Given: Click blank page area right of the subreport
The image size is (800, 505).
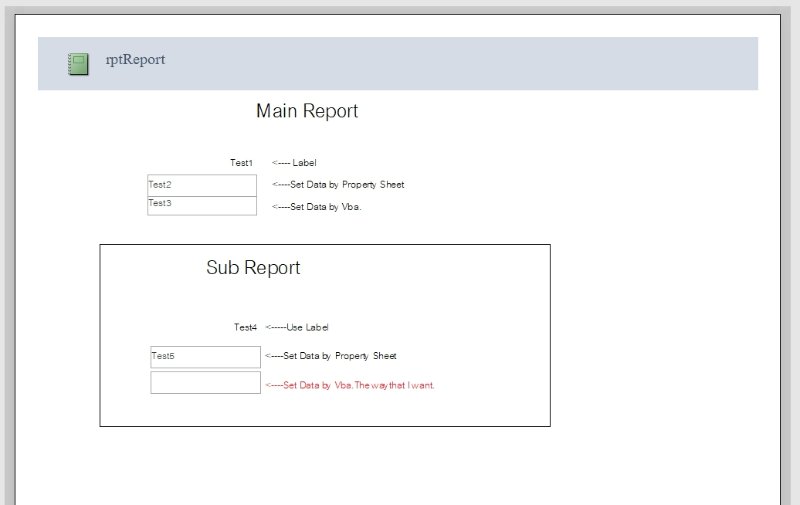Looking at the screenshot, I should pos(660,330).
